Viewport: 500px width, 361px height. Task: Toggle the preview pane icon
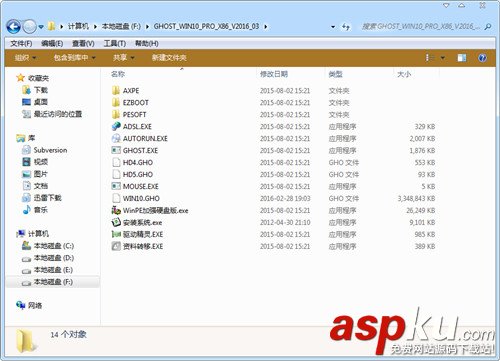coord(462,58)
